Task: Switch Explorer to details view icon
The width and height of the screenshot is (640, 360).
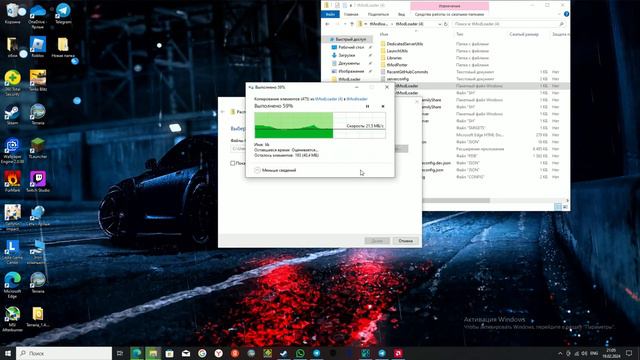Action: (x=558, y=207)
